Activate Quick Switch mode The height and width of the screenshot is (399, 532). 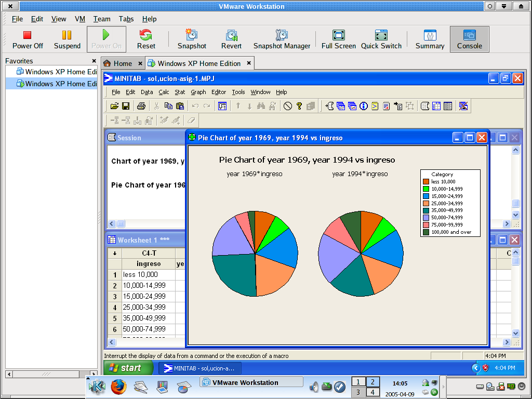coord(381,39)
